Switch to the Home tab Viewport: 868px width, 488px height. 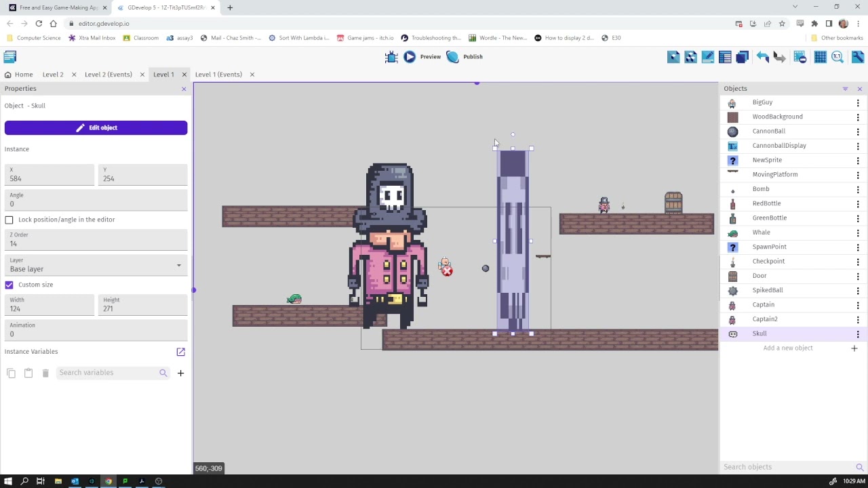18,75
